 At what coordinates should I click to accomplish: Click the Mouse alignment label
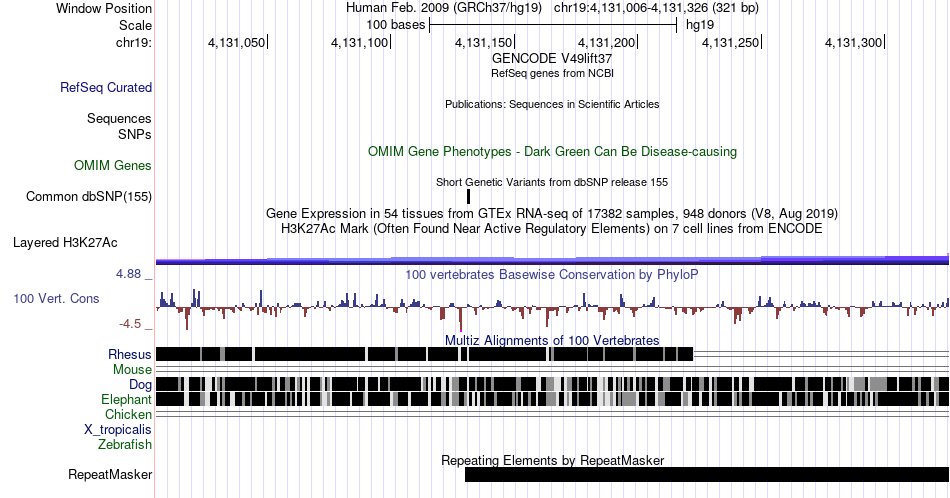click(x=132, y=370)
